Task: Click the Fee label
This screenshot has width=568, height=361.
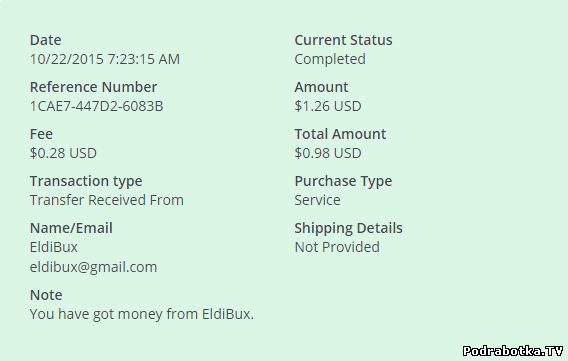Action: pyautogui.click(x=41, y=134)
